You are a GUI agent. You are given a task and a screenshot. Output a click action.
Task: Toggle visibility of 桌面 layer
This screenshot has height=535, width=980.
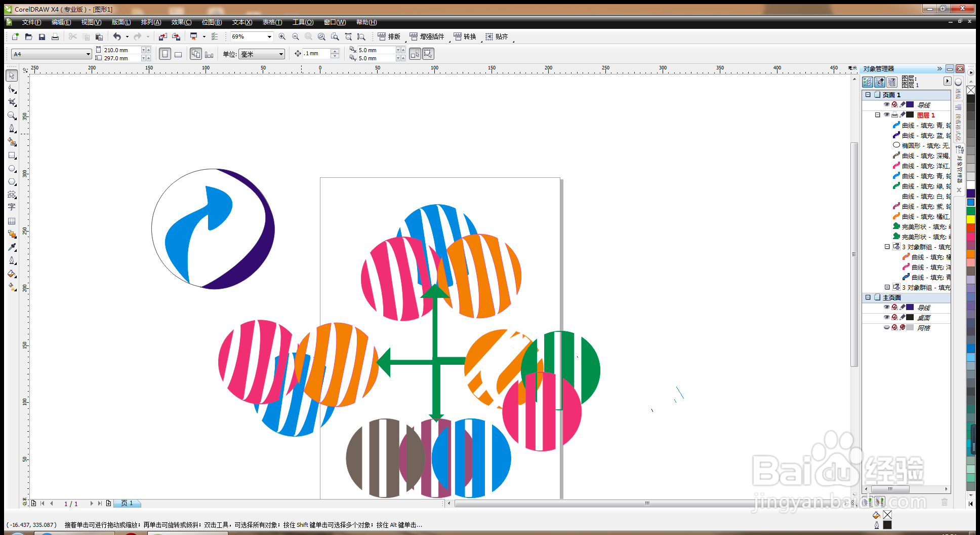(887, 317)
